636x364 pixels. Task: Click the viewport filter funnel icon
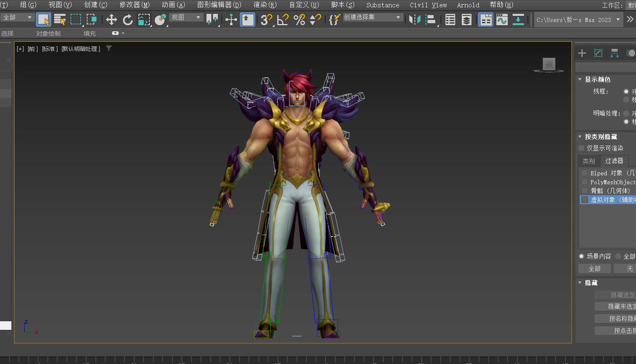109,48
